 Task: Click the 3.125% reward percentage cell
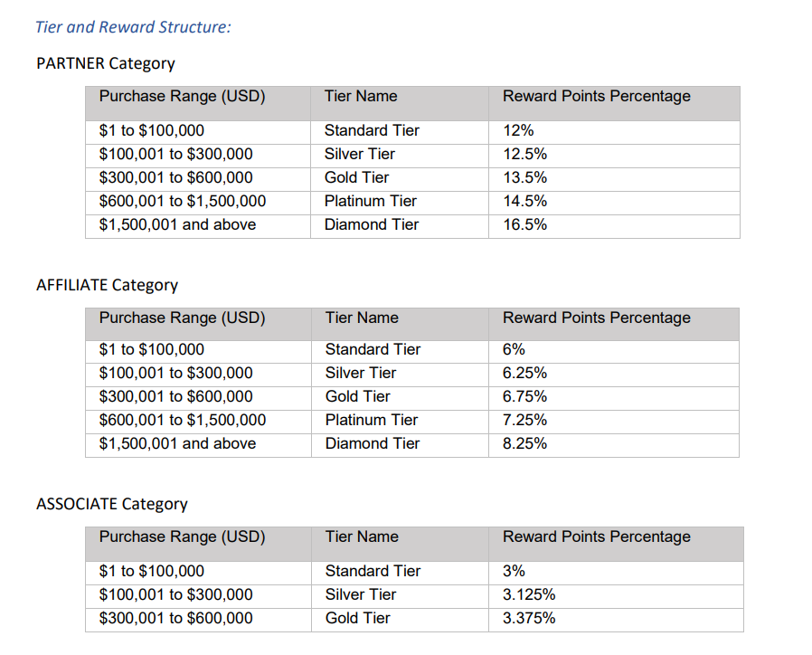click(529, 594)
